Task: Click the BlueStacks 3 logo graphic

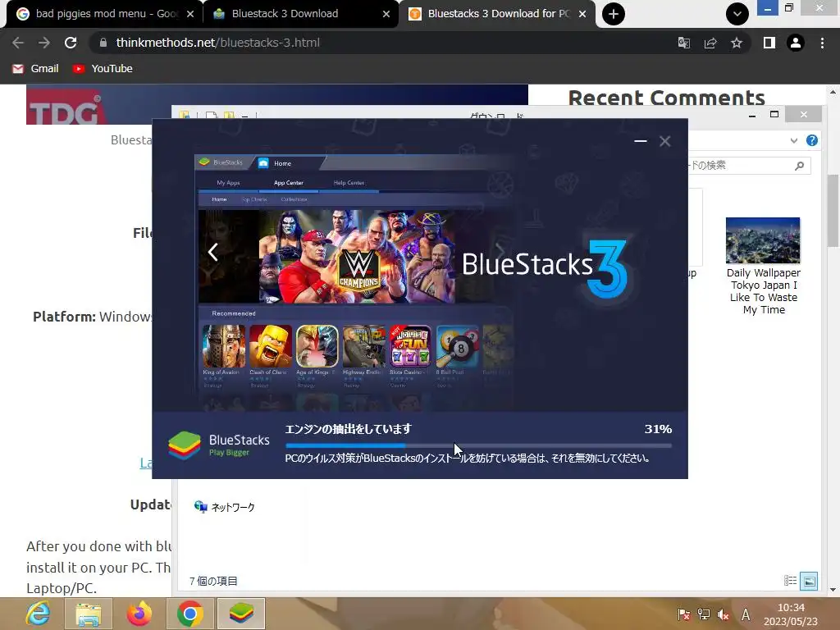Action: click(x=545, y=268)
